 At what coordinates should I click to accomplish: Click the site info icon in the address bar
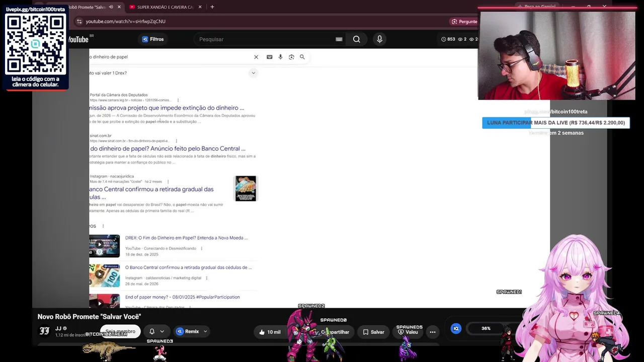coord(78,22)
